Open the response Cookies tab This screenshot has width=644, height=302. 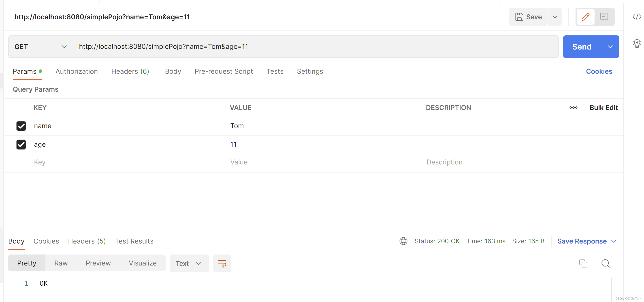pos(46,241)
